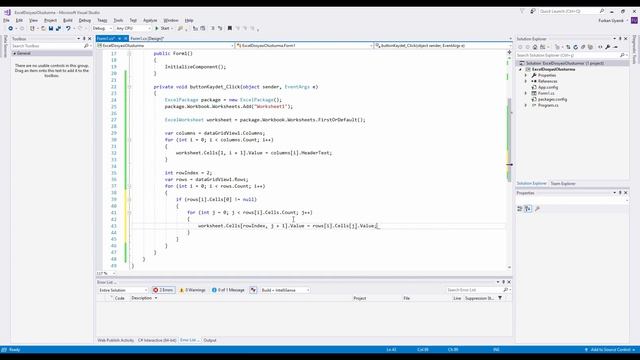Switch to the Output tab

210,340
